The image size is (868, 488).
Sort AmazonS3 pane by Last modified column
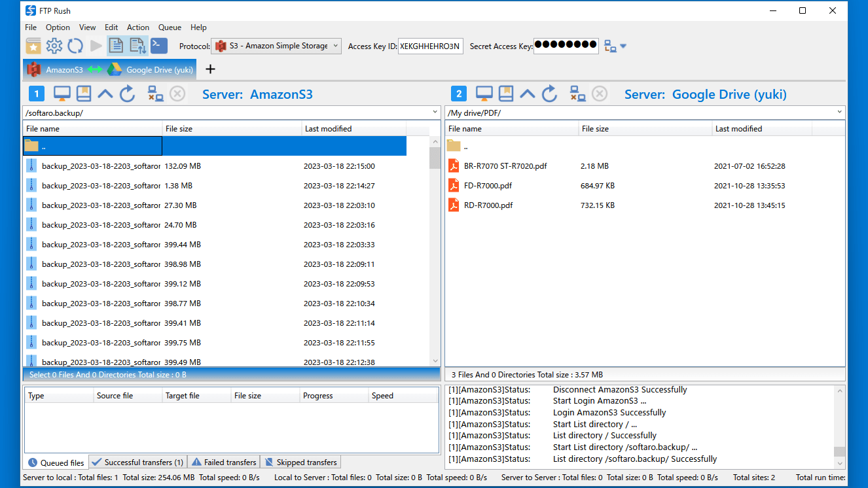354,129
